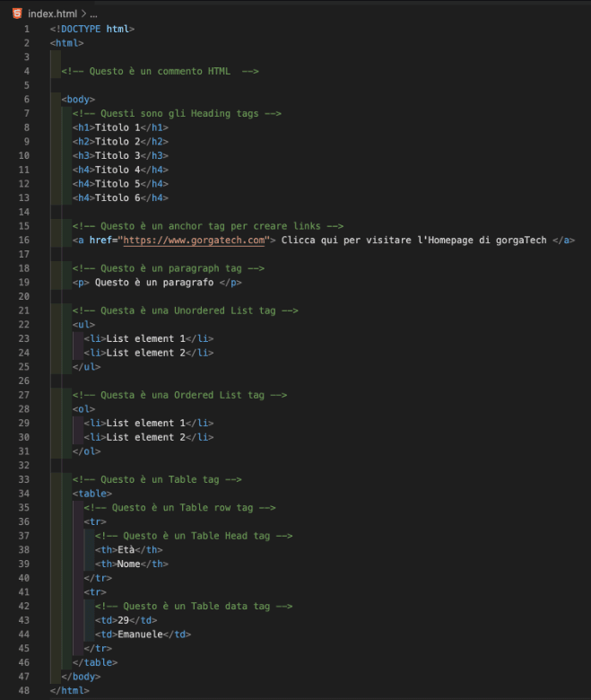
Task: Click comment 'Questi sono gli Heading tags'
Action: coord(177,113)
